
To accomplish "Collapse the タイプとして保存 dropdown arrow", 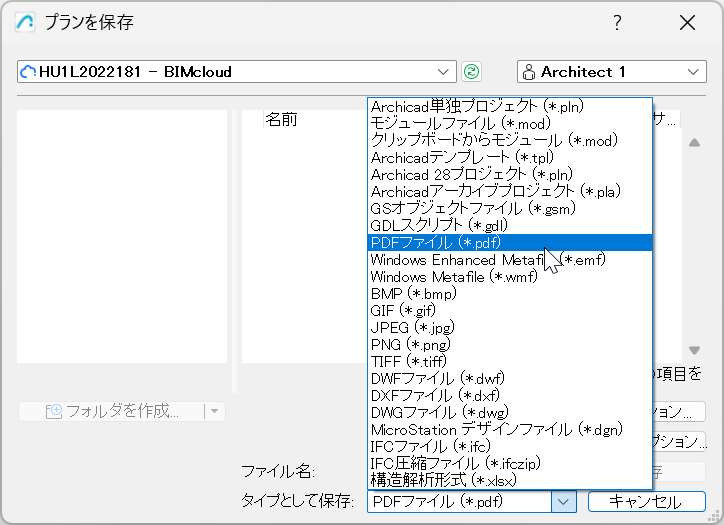I will click(x=563, y=501).
